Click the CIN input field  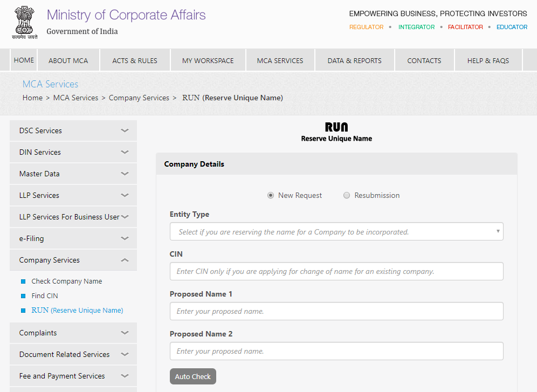tap(336, 272)
